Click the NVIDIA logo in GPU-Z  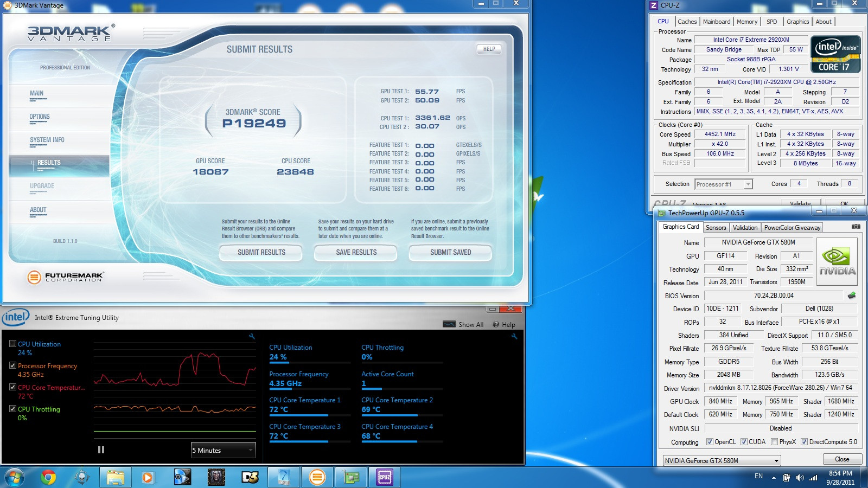click(x=837, y=261)
